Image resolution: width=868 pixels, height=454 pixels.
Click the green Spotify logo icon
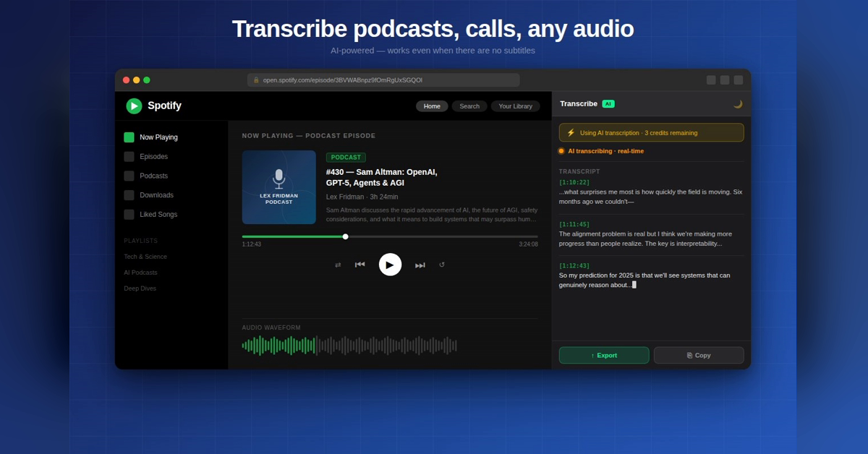(134, 106)
